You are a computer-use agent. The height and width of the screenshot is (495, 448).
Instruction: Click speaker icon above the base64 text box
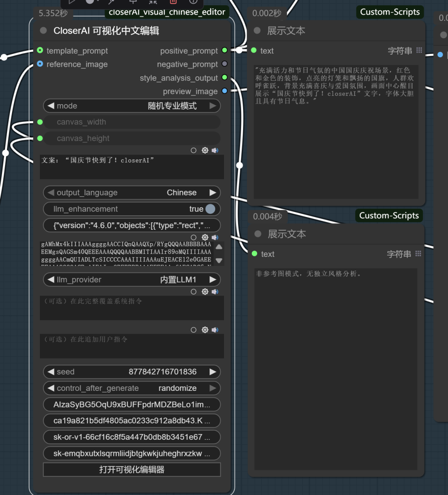215,237
